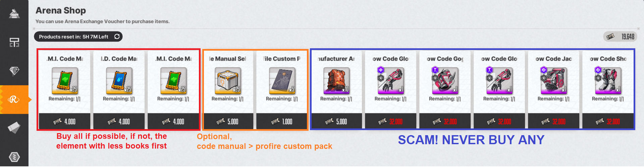This screenshot has height=167, width=644.
Task: Select the Profile Custom Pack item
Action: (x=282, y=80)
